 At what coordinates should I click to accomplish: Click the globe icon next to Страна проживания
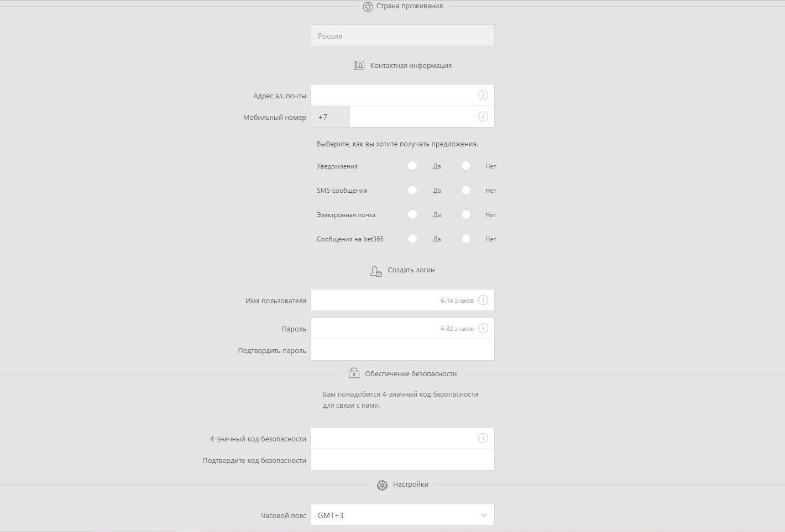[368, 7]
